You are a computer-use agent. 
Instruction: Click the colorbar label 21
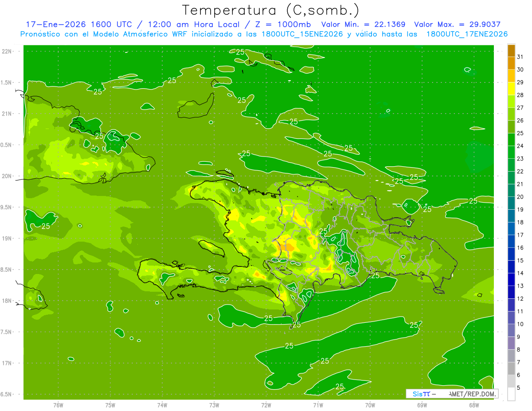click(520, 184)
